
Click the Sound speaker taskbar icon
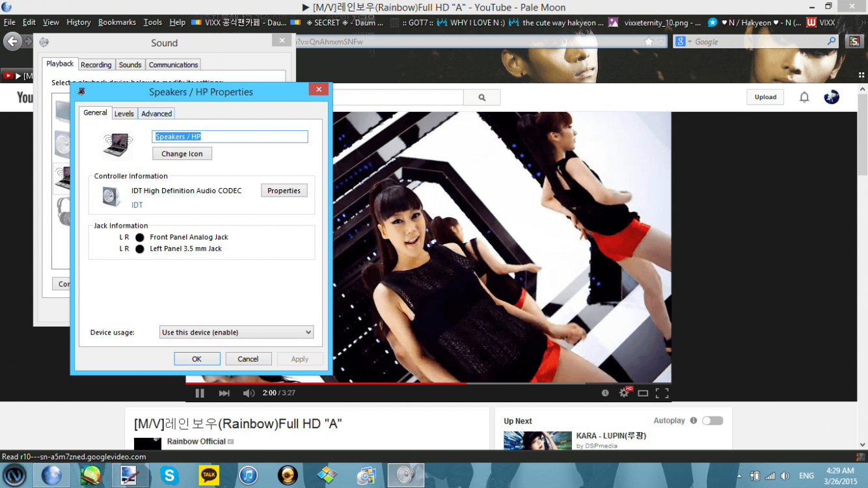406,476
